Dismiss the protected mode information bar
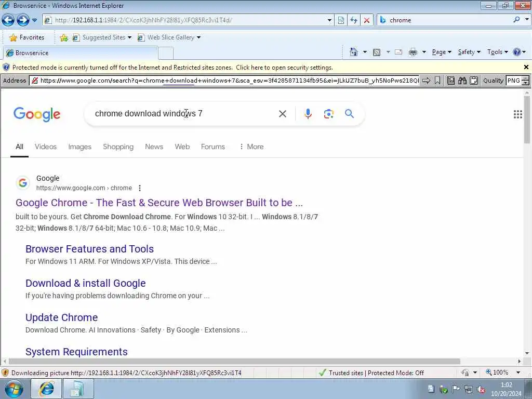The width and height of the screenshot is (532, 399). click(x=526, y=67)
